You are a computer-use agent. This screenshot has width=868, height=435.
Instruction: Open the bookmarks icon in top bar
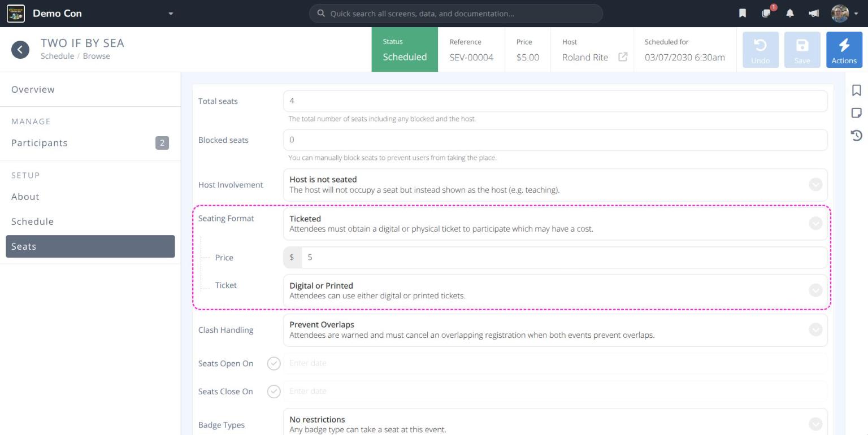(x=743, y=14)
